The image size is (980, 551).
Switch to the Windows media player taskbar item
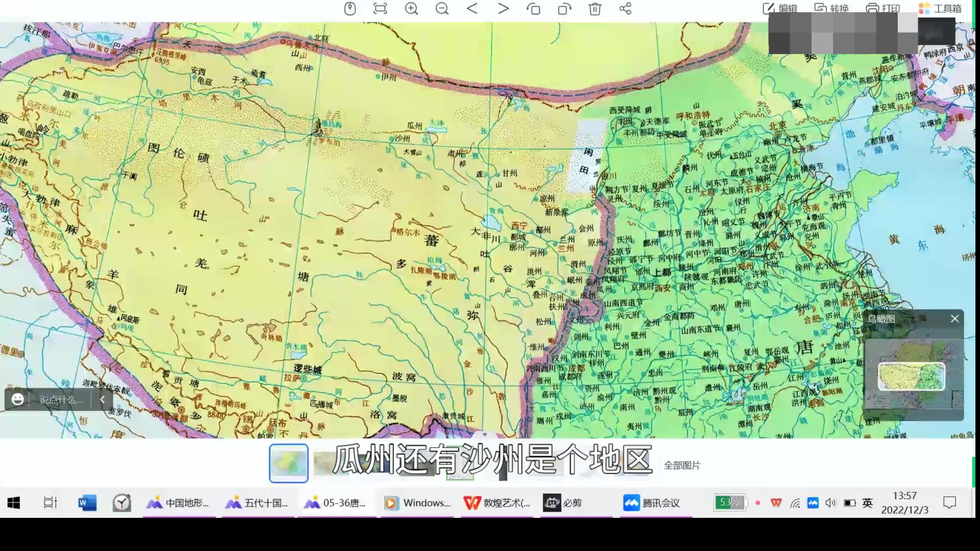click(x=417, y=503)
